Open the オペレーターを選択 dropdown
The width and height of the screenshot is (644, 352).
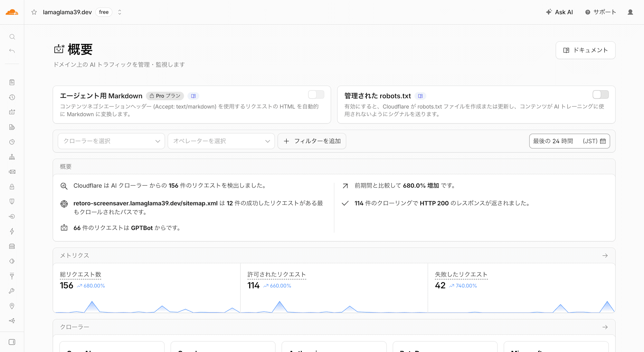click(221, 141)
